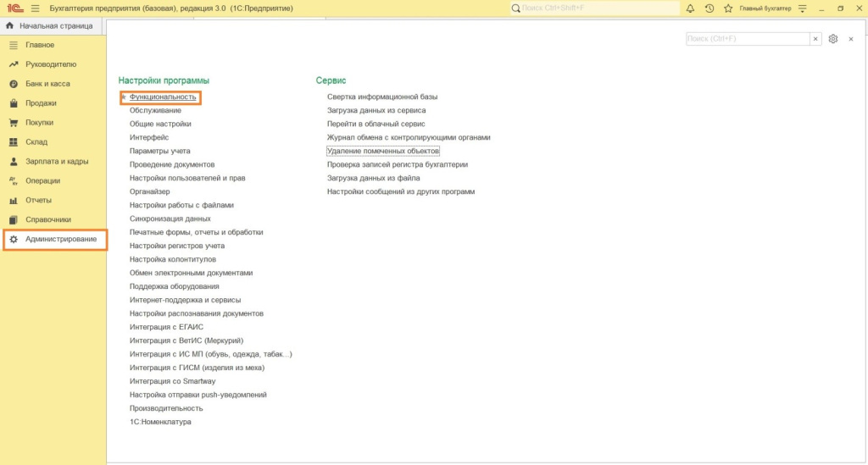Click Свертка информационной базы link
Image resolution: width=868 pixels, height=465 pixels.
click(x=382, y=97)
